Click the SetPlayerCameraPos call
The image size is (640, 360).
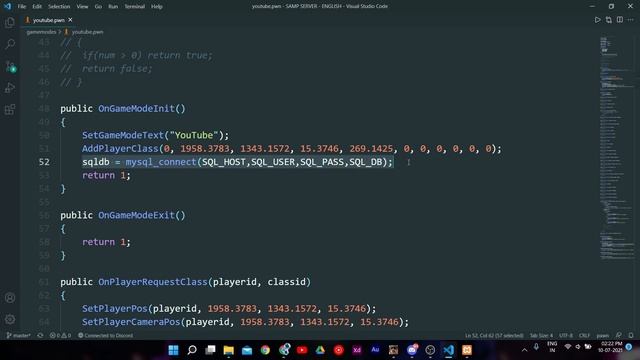point(131,322)
